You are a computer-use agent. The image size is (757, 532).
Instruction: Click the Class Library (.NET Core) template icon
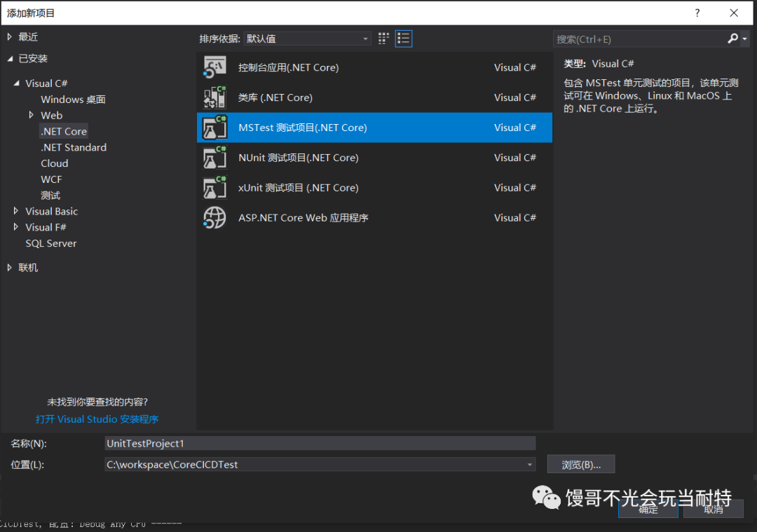[x=215, y=97]
